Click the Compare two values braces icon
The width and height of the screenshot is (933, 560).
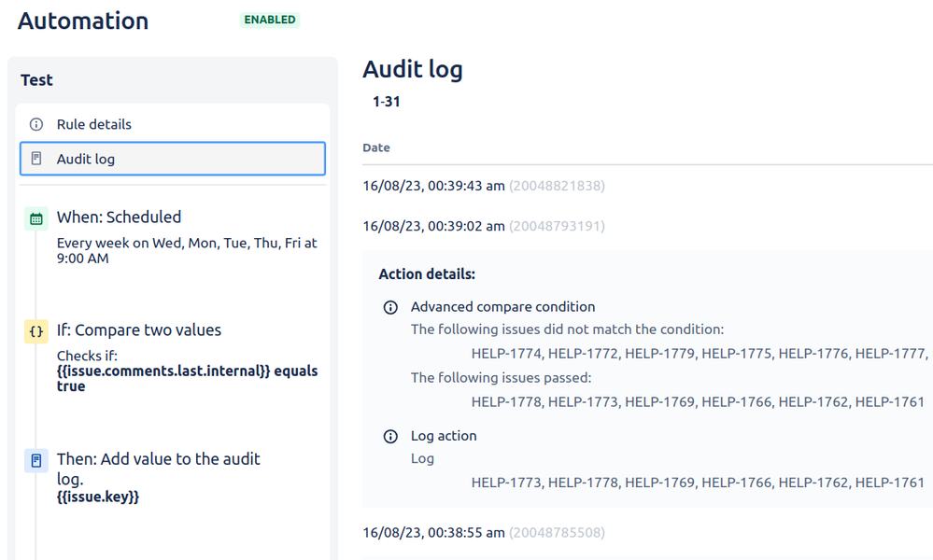click(35, 329)
